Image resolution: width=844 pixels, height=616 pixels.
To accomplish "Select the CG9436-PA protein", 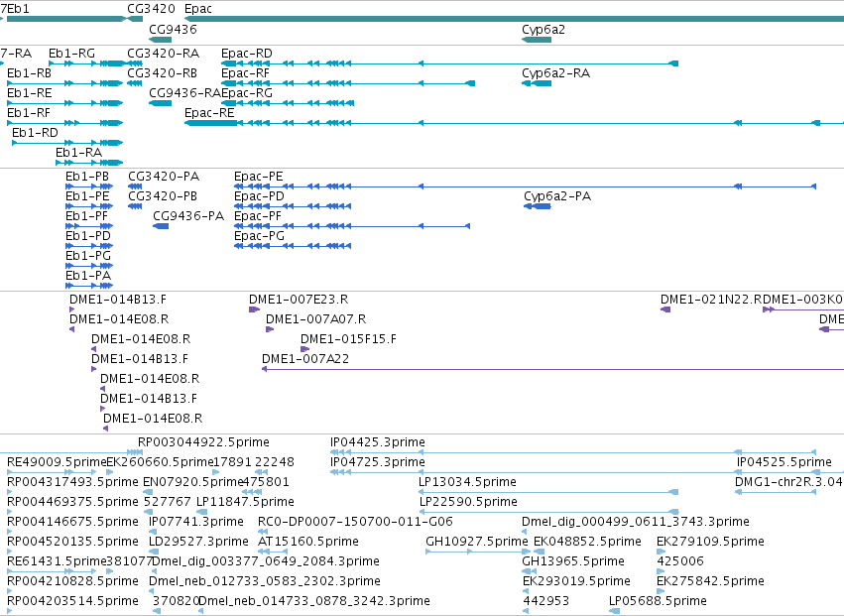I will 188,216.
